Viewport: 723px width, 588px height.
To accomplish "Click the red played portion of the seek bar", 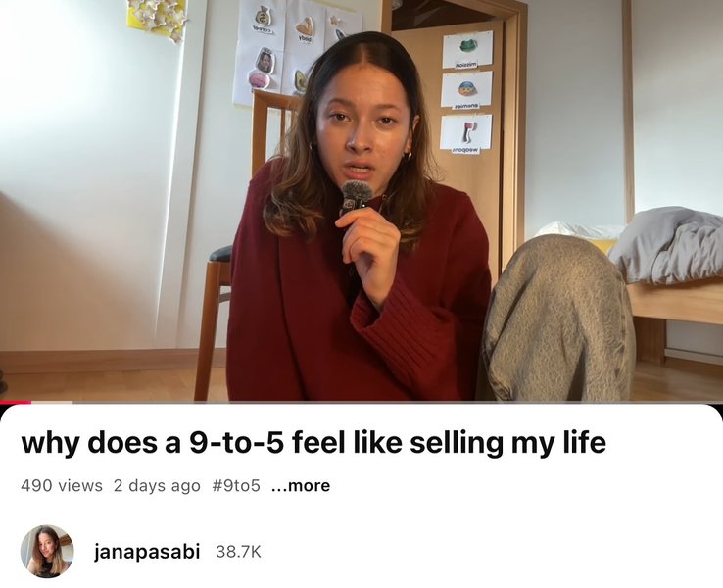I will point(16,402).
